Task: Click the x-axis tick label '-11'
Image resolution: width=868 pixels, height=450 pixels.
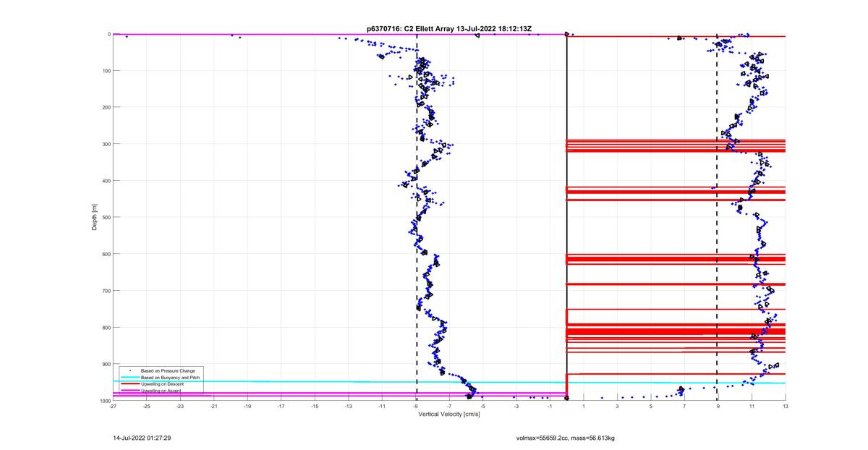Action: click(x=382, y=407)
